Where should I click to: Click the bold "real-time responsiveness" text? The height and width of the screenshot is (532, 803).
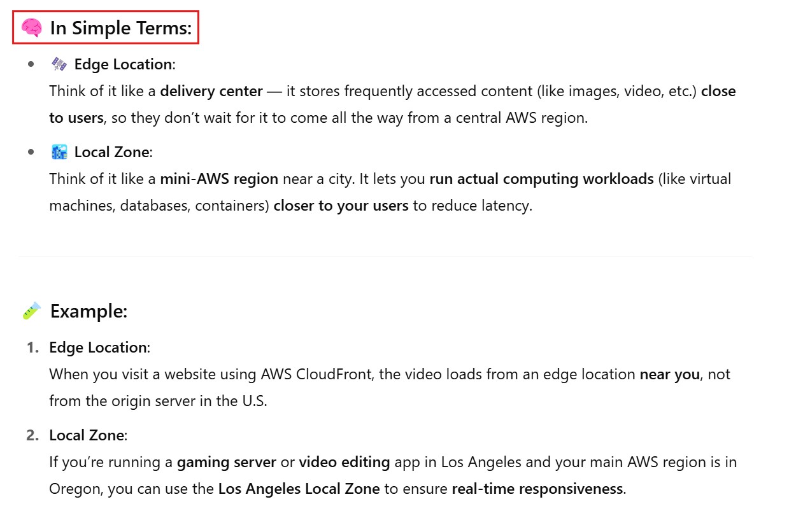[x=537, y=489]
